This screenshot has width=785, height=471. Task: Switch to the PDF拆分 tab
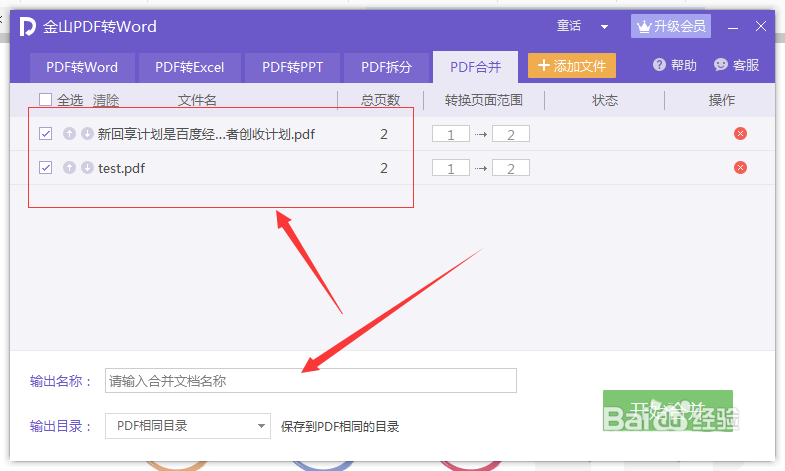[386, 67]
